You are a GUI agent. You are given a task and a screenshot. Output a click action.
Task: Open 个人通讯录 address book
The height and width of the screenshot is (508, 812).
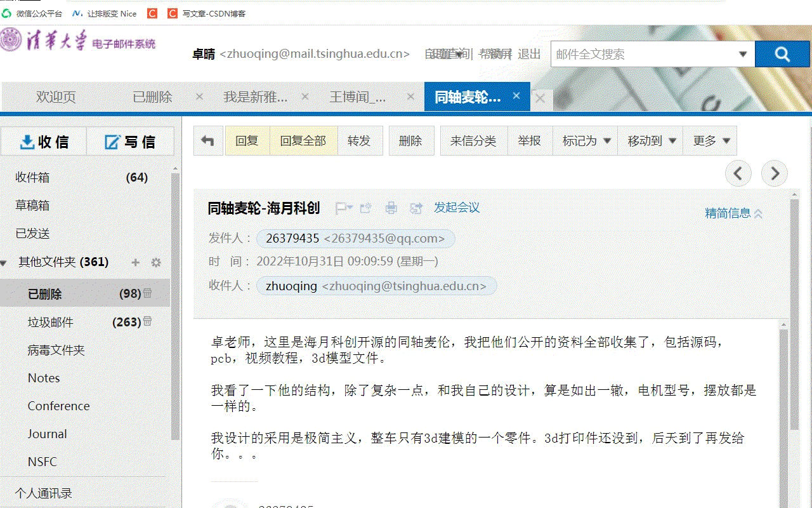pyautogui.click(x=44, y=493)
